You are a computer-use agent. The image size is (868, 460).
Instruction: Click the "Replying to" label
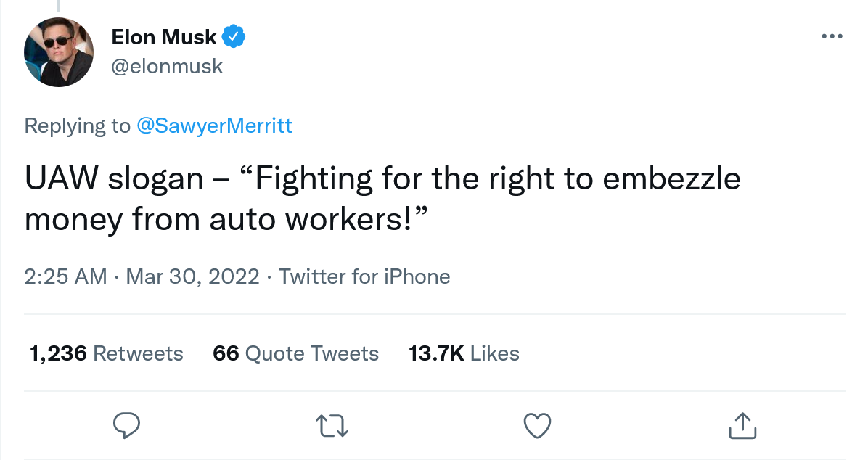pyautogui.click(x=78, y=126)
